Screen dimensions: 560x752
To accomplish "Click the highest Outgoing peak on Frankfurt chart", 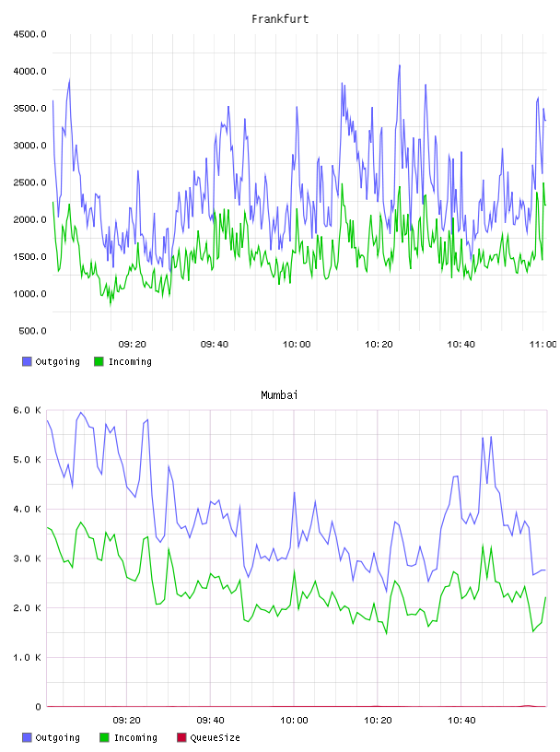I will (x=400, y=65).
